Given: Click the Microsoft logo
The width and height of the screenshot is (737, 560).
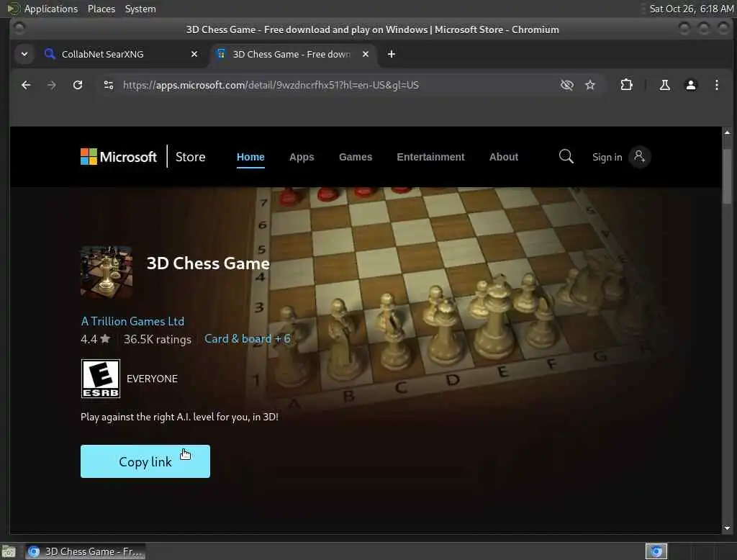Looking at the screenshot, I should (119, 157).
